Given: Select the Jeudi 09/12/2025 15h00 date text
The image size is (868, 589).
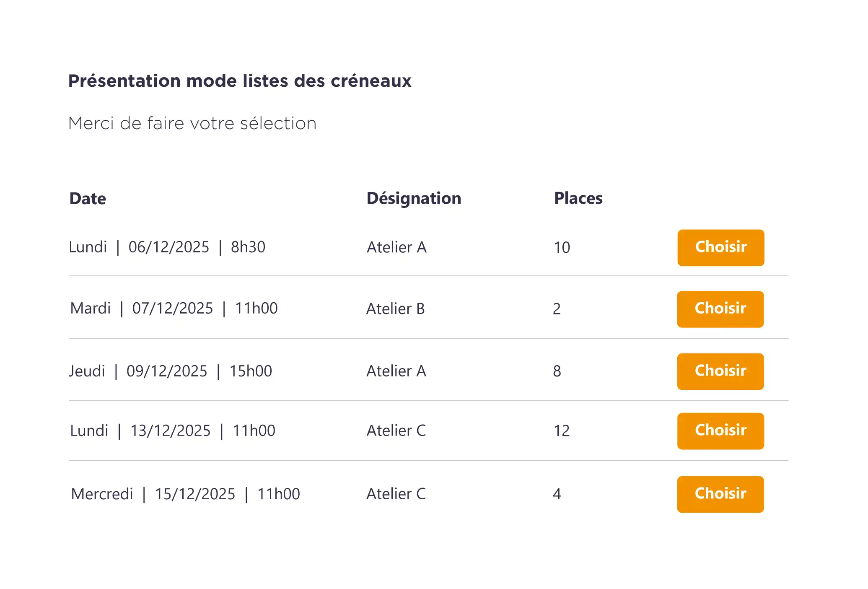Looking at the screenshot, I should click(x=170, y=371).
